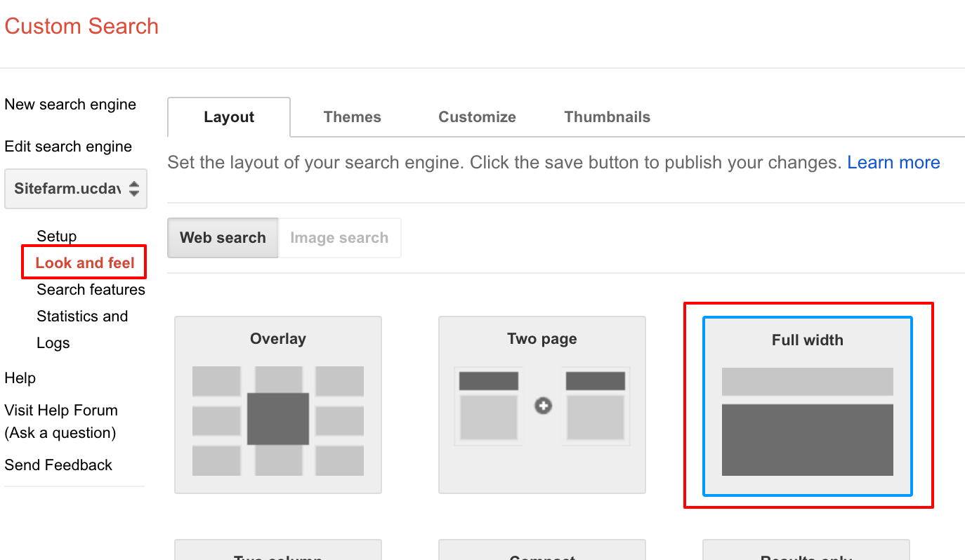The height and width of the screenshot is (560, 965).
Task: Click the Send Feedback link
Action: (x=58, y=465)
